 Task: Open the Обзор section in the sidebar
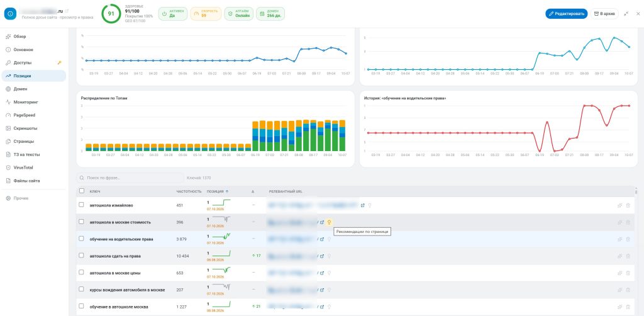[34, 37]
